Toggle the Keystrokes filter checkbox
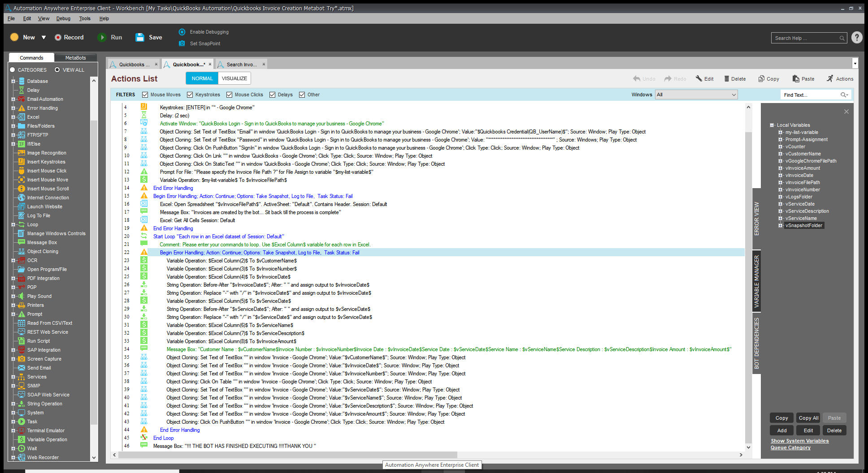868x473 pixels. pyautogui.click(x=190, y=95)
